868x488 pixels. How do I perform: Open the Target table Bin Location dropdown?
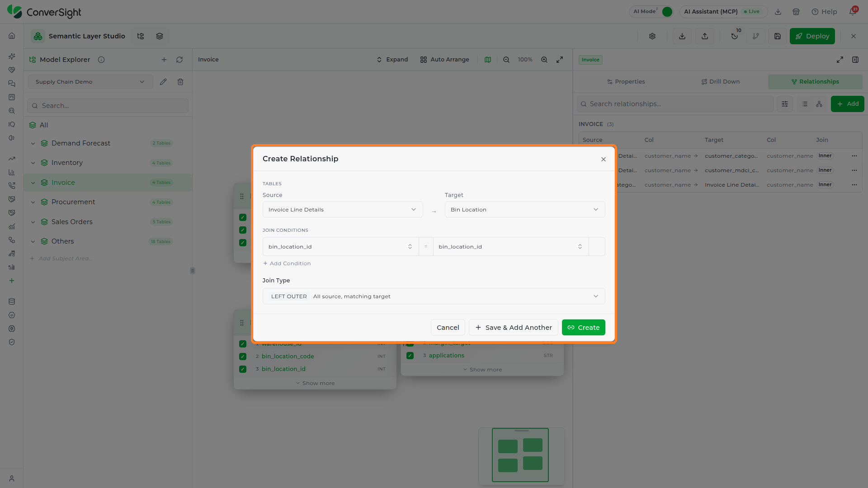(x=525, y=210)
